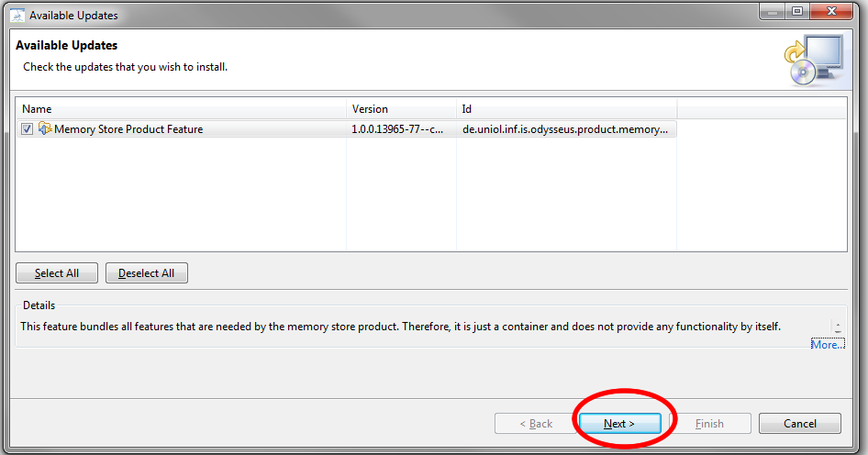868x455 pixels.
Task: Minimize the Available Updates window
Action: pyautogui.click(x=771, y=12)
